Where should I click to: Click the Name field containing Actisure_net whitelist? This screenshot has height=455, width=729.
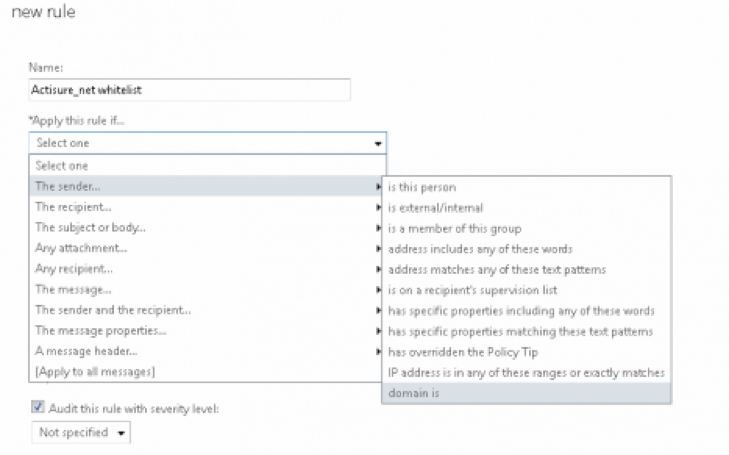189,90
